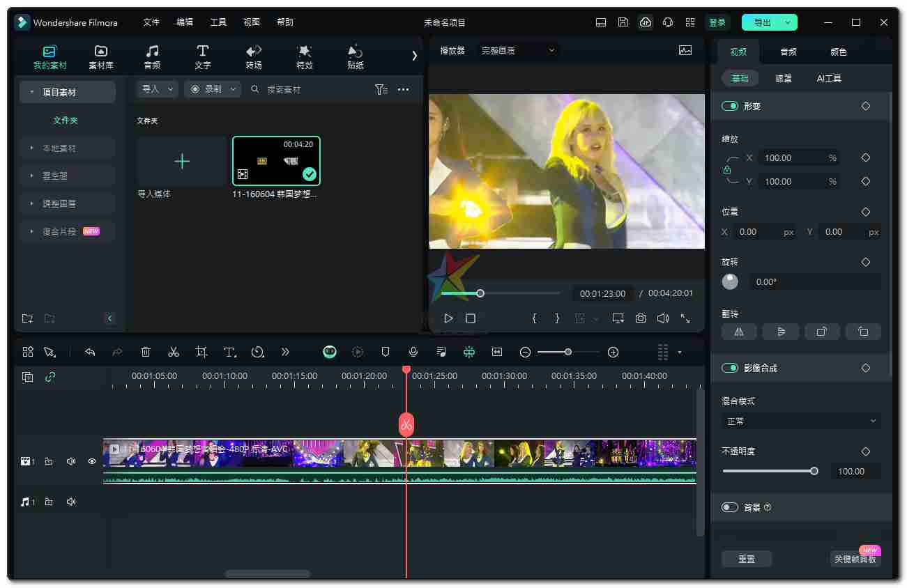Switch to the 音频 properties tab
The height and width of the screenshot is (588, 907).
788,52
